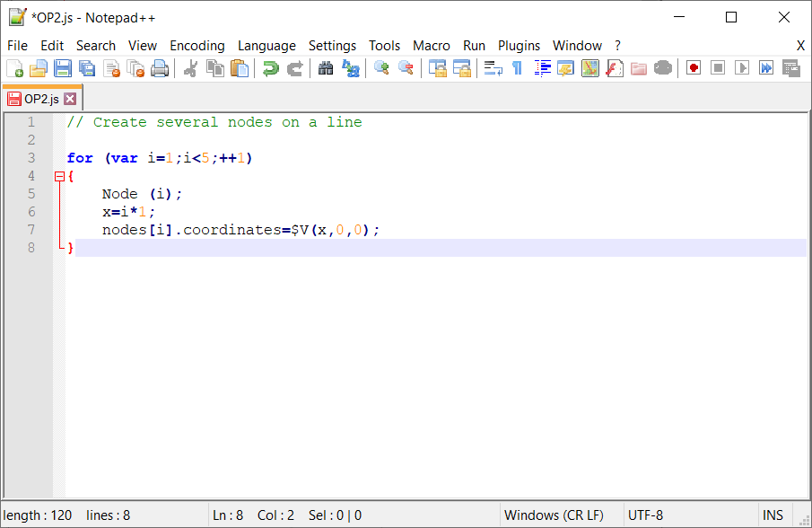Click the Windows (CR LF) status indicator
The height and width of the screenshot is (528, 812).
[554, 515]
